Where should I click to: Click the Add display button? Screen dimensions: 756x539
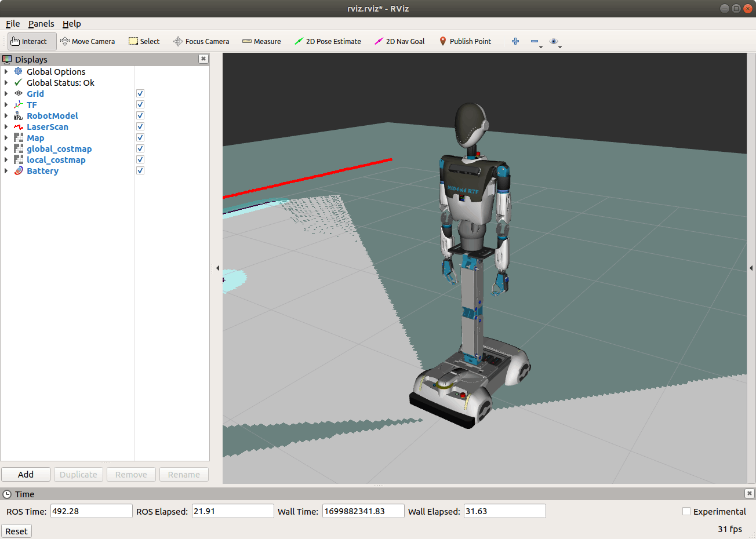point(26,474)
